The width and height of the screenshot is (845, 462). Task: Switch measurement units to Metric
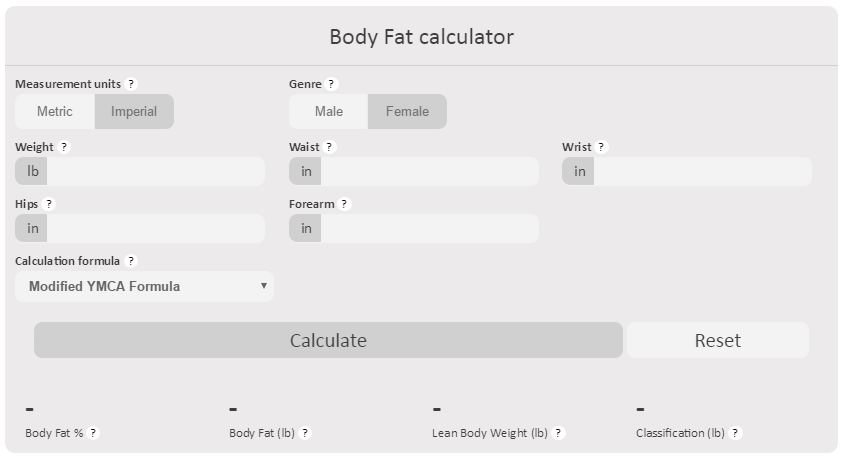[55, 111]
